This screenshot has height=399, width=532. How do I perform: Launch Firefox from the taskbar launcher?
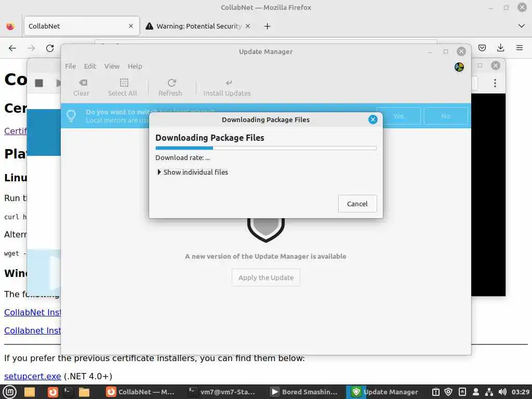point(52,392)
